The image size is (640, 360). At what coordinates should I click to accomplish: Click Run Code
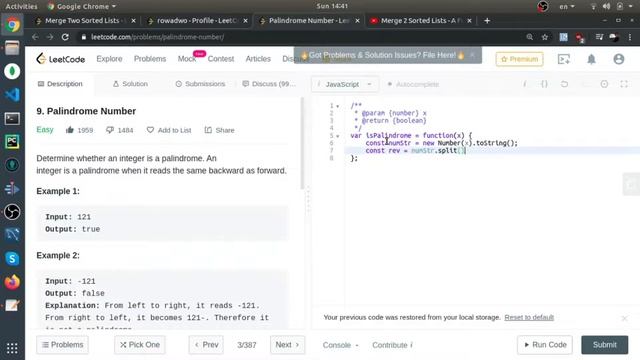[x=544, y=345]
